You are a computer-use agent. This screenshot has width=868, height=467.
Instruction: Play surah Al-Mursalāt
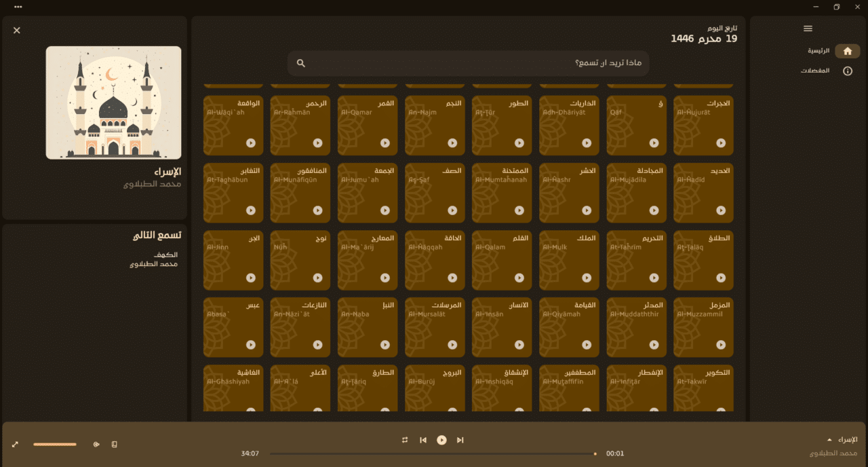452,345
